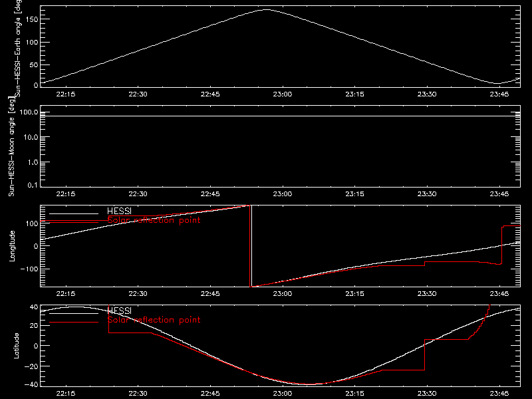Viewport: 532px width, 399px height.
Task: Click 22:15 time label under Earth angle plot
Action: [x=65, y=94]
